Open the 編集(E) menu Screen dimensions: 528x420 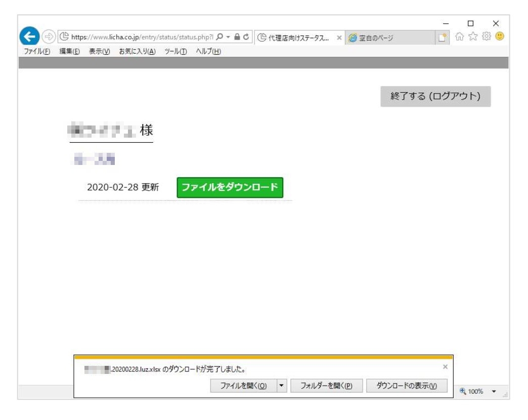click(69, 51)
